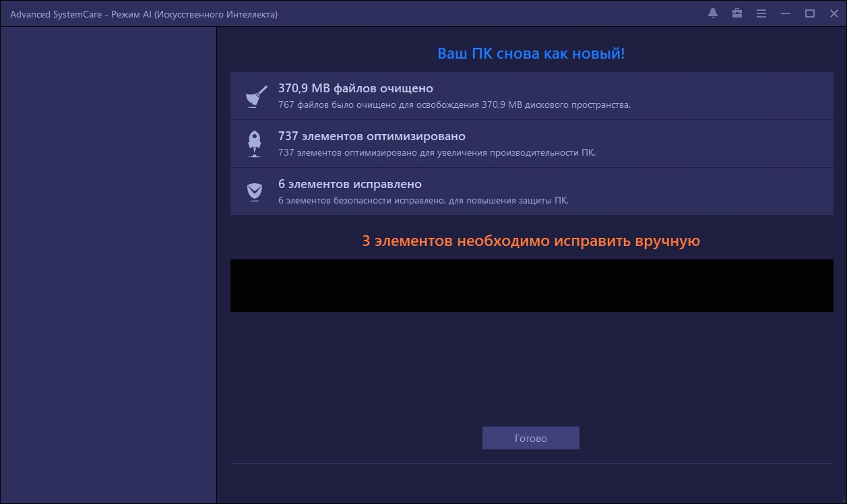Open the toolbox briefcase icon
The width and height of the screenshot is (847, 504).
[737, 13]
